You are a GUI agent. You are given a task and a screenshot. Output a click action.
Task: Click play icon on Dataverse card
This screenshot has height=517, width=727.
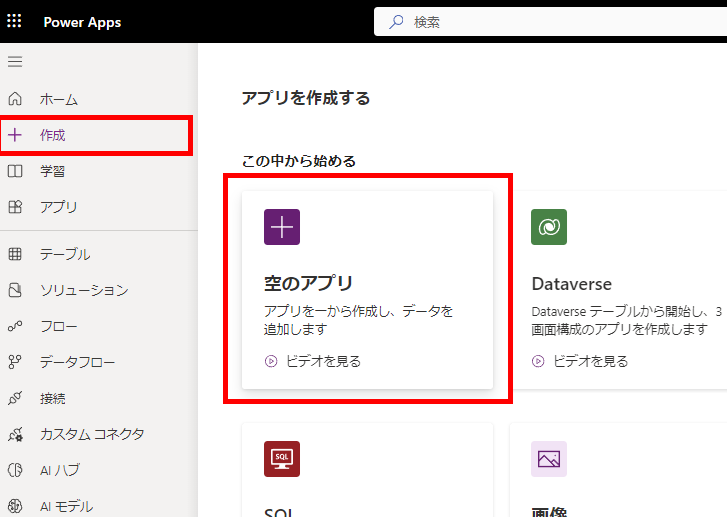click(538, 361)
